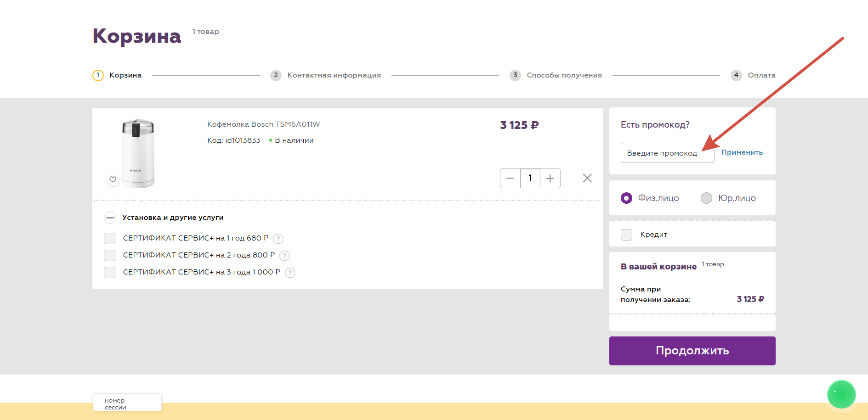
Task: Click 'Сумма при получении заказа' label
Action: tap(655, 294)
